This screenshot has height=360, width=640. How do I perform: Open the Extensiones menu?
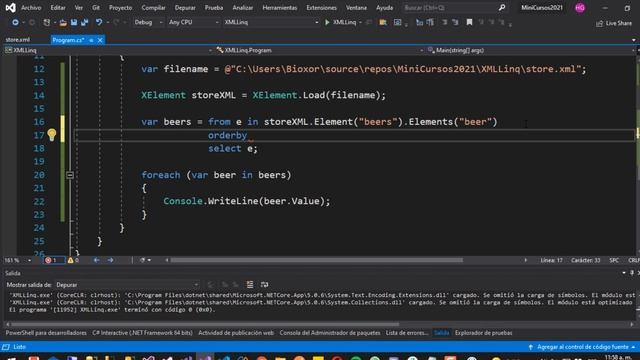[322, 8]
